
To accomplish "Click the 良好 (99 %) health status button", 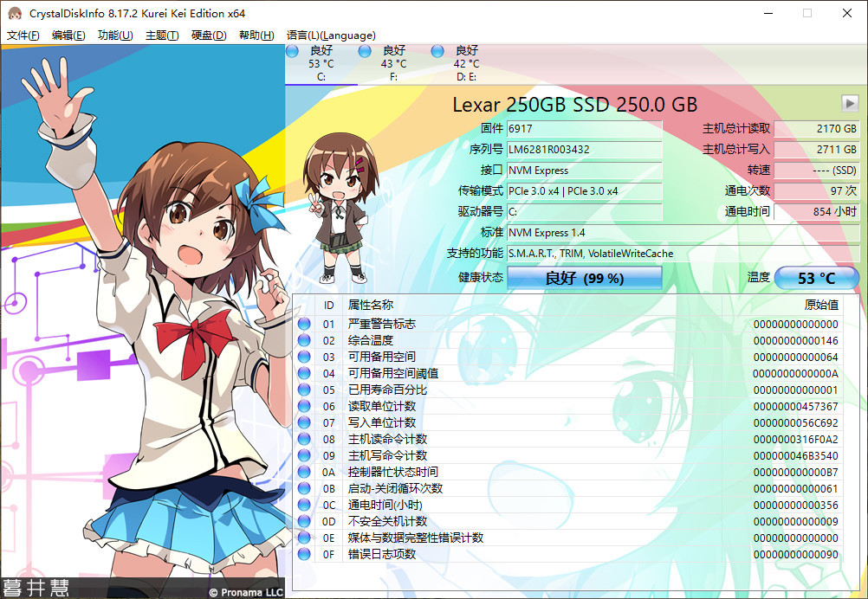I will (x=586, y=278).
